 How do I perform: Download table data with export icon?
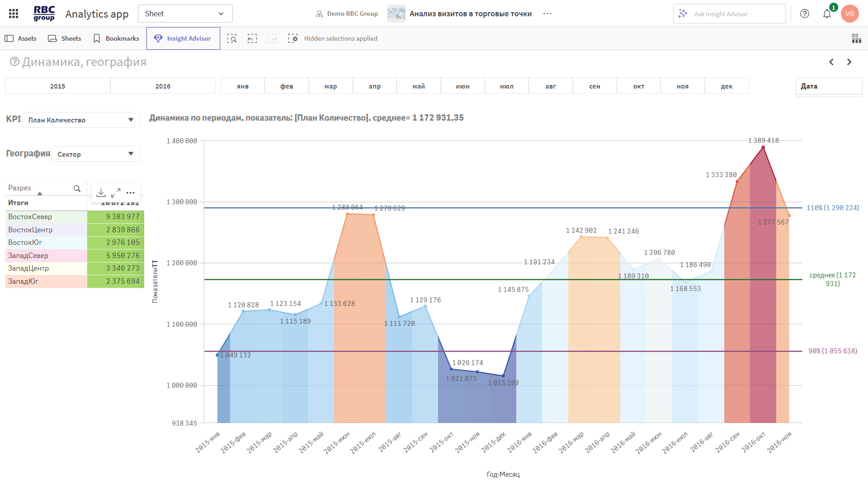[101, 193]
